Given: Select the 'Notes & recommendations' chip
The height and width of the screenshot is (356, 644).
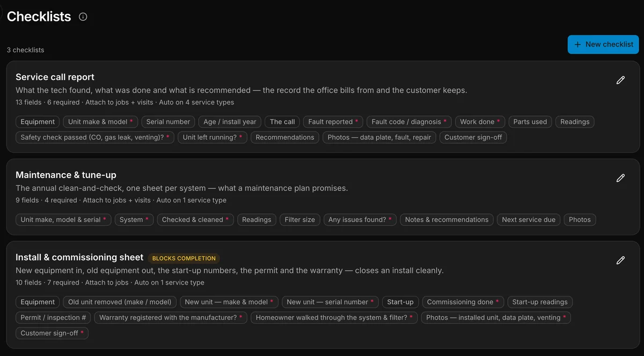Looking at the screenshot, I should [x=447, y=219].
